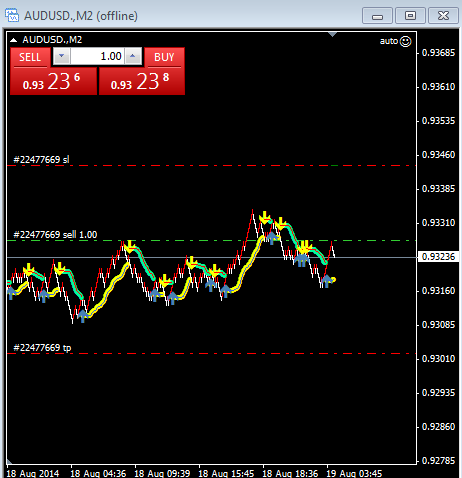Click the blue up arrow at lowest dip
The height and width of the screenshot is (478, 462).
83,316
